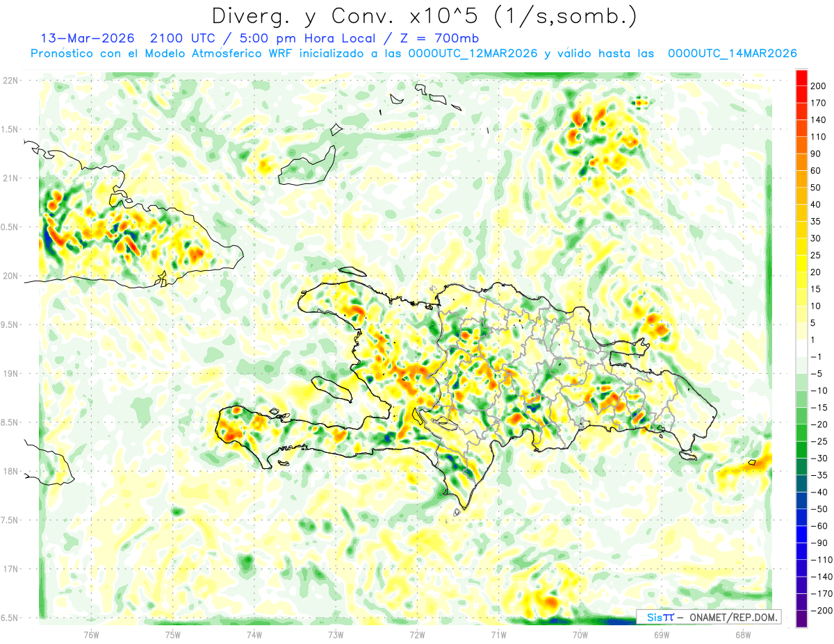Click the positive '200' colorbar value
The width and height of the screenshot is (834, 644).
click(x=818, y=86)
